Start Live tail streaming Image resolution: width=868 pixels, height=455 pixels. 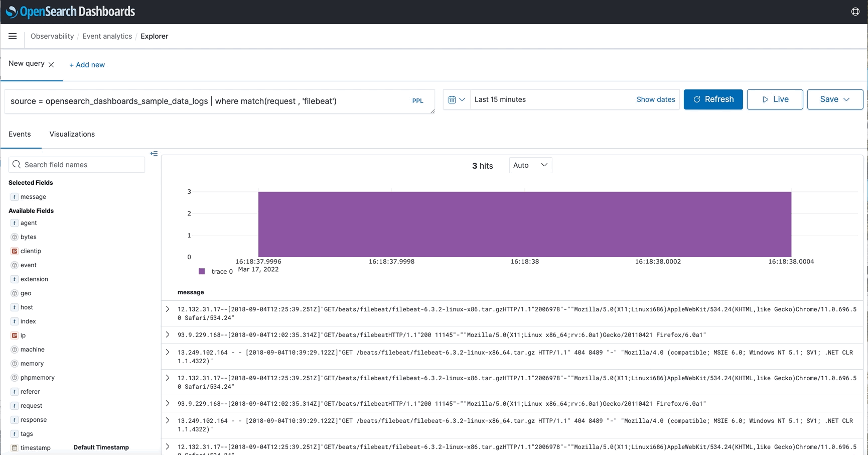775,99
